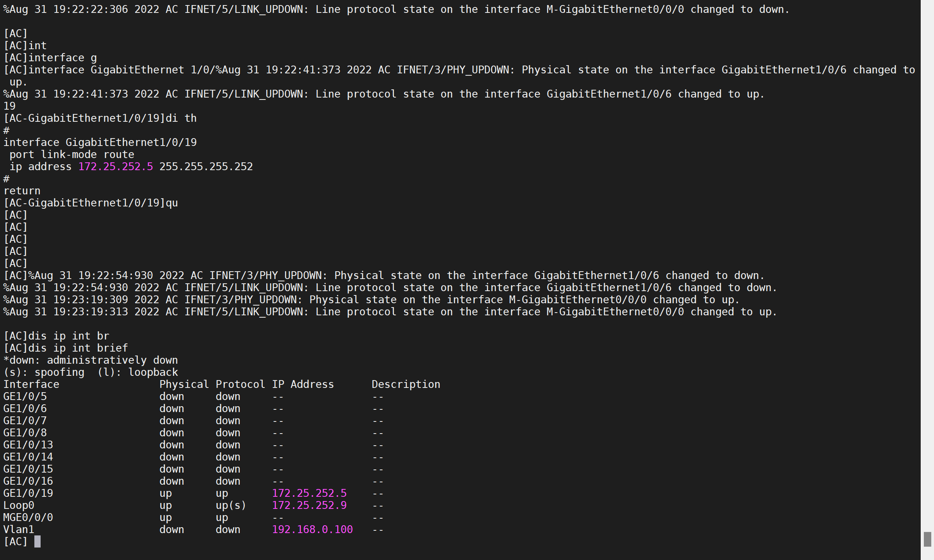Click the typed command 'dis ip int brief'

[x=78, y=348]
